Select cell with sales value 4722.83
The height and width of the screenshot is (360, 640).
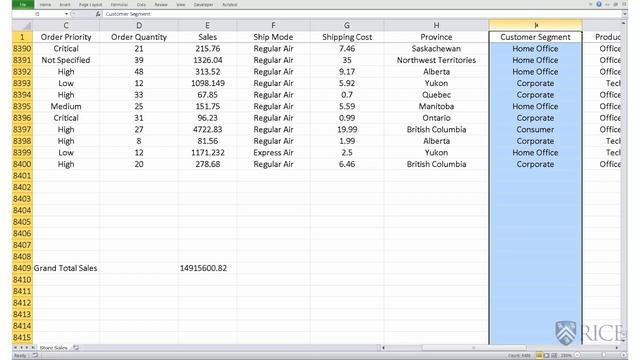click(x=207, y=129)
